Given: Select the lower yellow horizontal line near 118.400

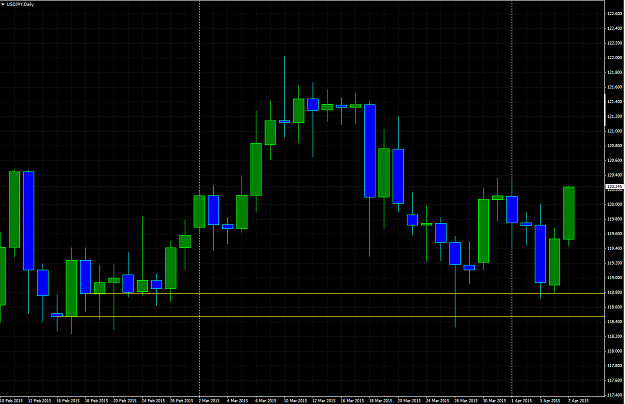Looking at the screenshot, I should [x=331, y=317].
